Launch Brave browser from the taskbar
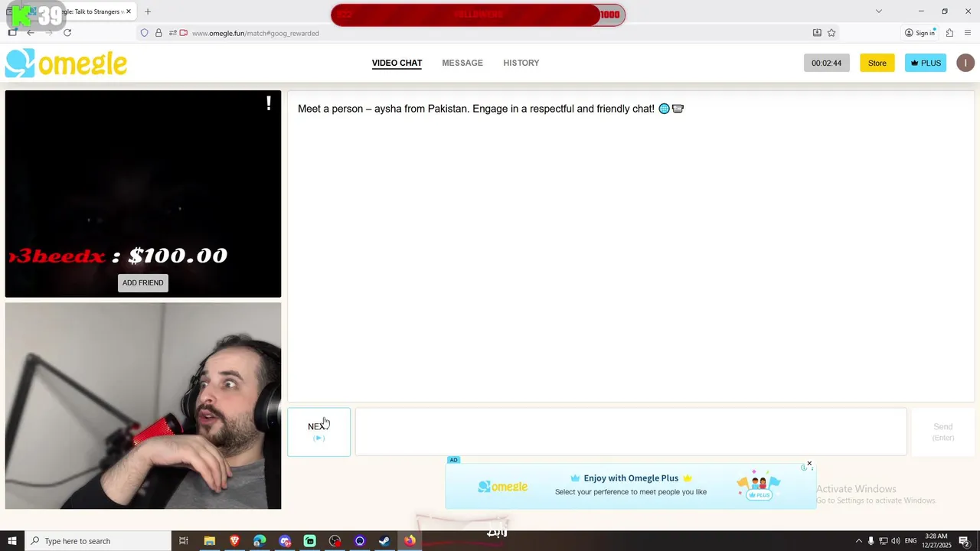Screen dimensions: 980x551 pyautogui.click(x=234, y=541)
